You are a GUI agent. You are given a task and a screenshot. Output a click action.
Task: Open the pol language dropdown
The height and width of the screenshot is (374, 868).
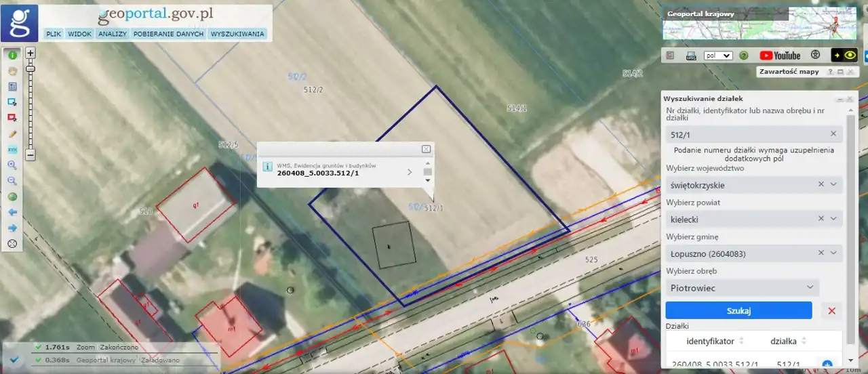point(717,56)
